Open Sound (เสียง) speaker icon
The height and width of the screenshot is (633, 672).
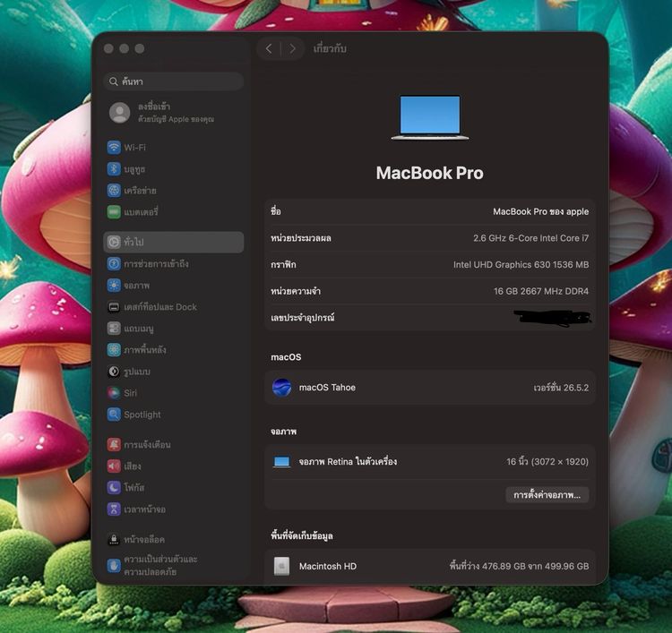pos(114,466)
